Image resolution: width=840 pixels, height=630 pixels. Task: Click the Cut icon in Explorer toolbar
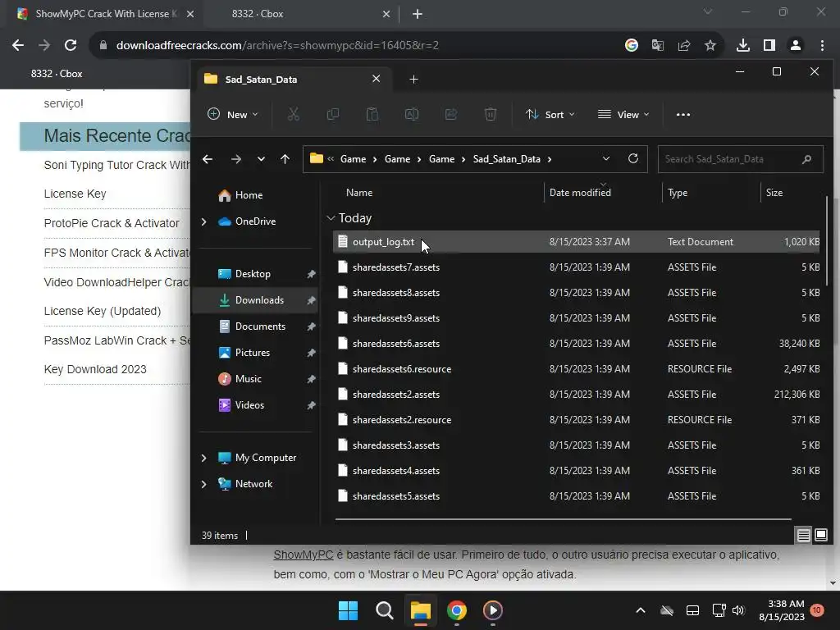(293, 114)
